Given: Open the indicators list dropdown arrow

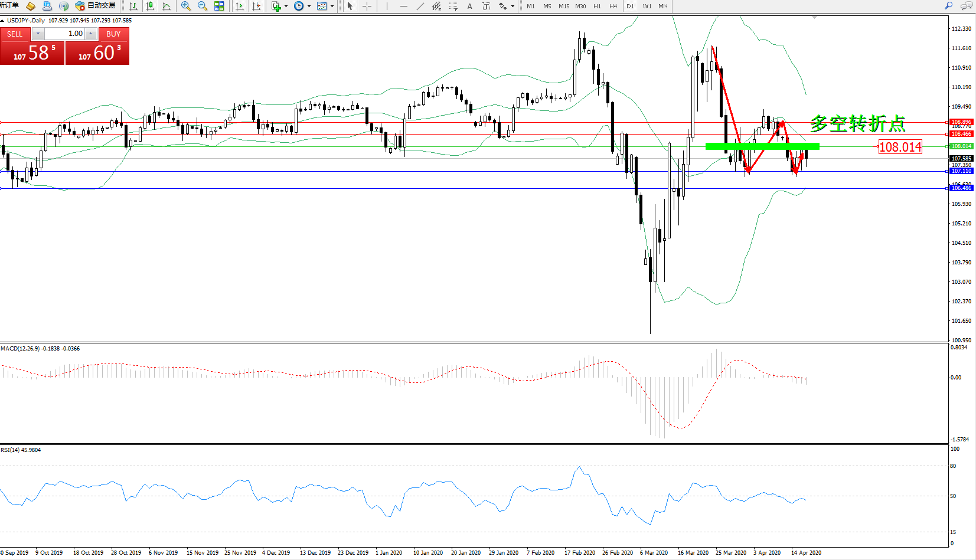Looking at the screenshot, I should [286, 6].
